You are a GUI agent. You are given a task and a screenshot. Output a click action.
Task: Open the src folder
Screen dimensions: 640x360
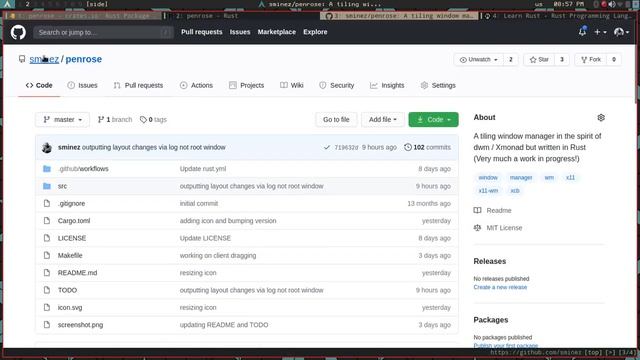tap(62, 186)
